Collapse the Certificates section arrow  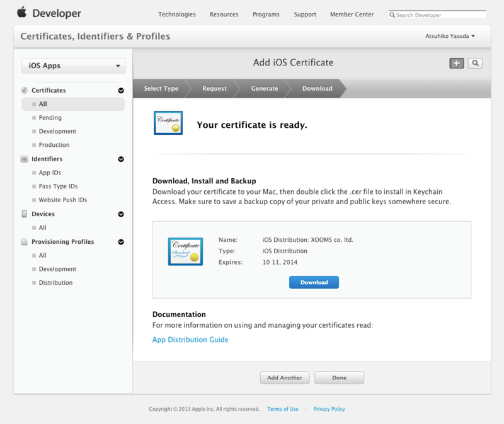121,91
